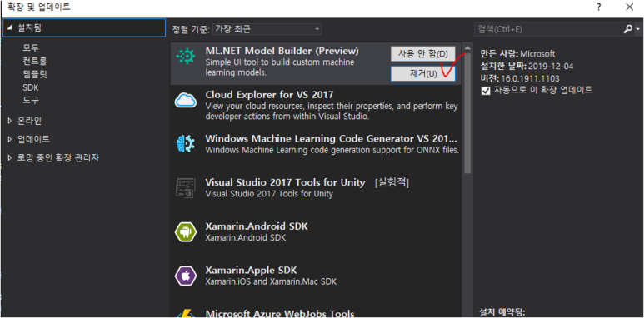Select the 모두 category
Viewport: 644px width, 318px height.
tap(31, 48)
